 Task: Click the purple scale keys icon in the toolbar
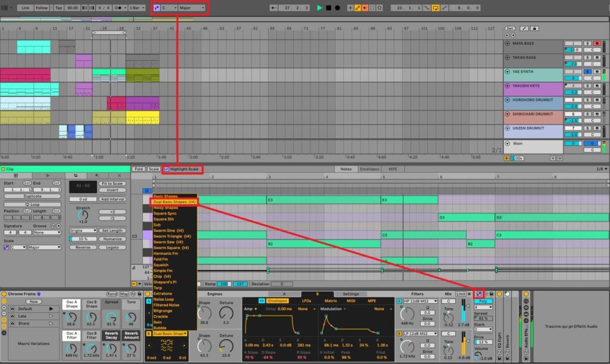pos(157,8)
